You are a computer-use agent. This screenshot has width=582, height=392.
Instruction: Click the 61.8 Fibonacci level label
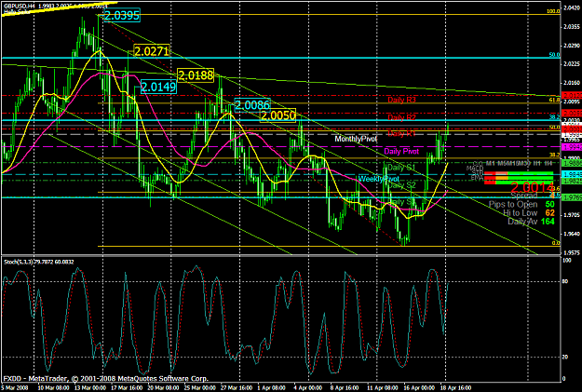555,101
